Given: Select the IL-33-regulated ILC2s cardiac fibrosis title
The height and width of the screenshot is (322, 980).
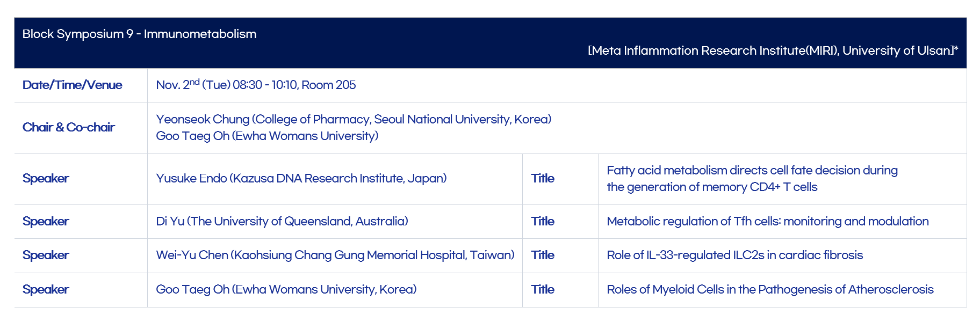Looking at the screenshot, I should [735, 255].
